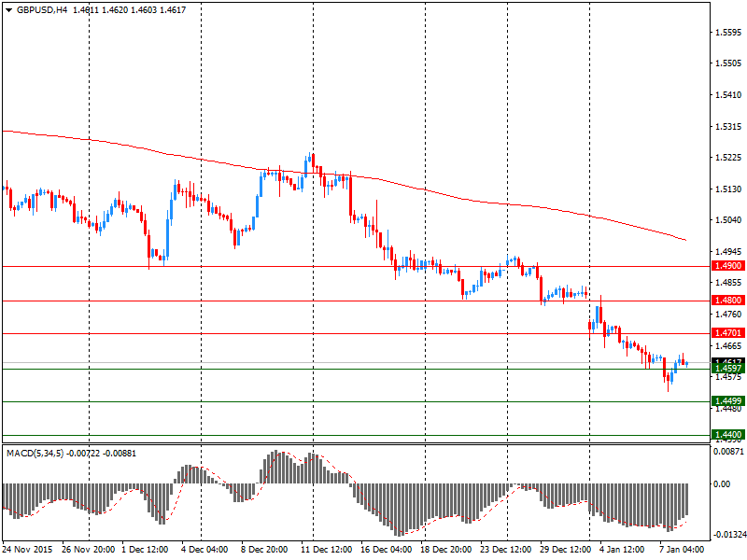Click the 4 Jan 12:00 time axis label
Image resolution: width=747 pixels, height=560 pixels.
tap(622, 549)
